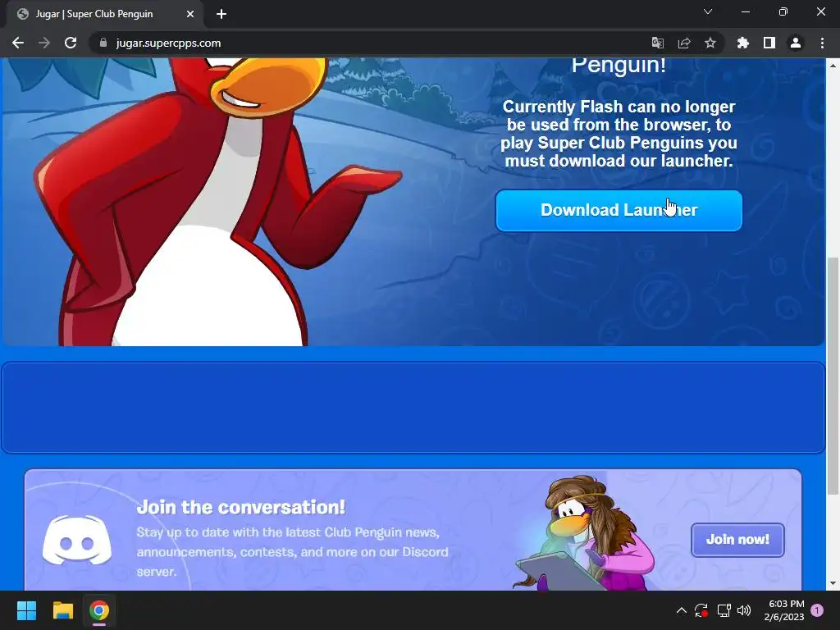Open a new tab with plus button

(x=221, y=14)
